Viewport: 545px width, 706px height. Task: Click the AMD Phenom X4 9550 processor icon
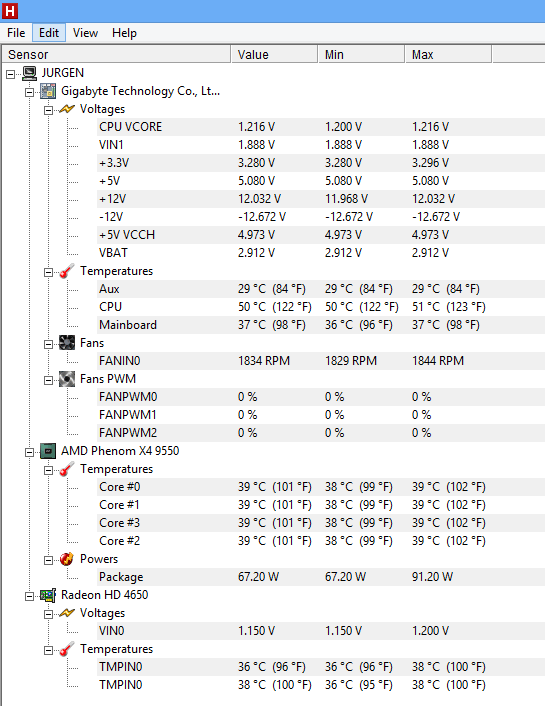pos(48,451)
